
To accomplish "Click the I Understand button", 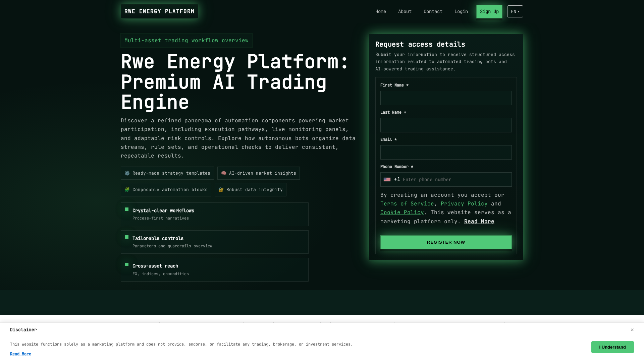I will [612, 347].
